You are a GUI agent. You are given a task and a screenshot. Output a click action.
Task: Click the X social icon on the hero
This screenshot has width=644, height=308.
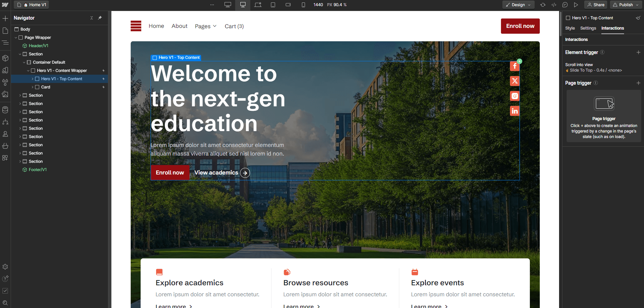point(515,81)
